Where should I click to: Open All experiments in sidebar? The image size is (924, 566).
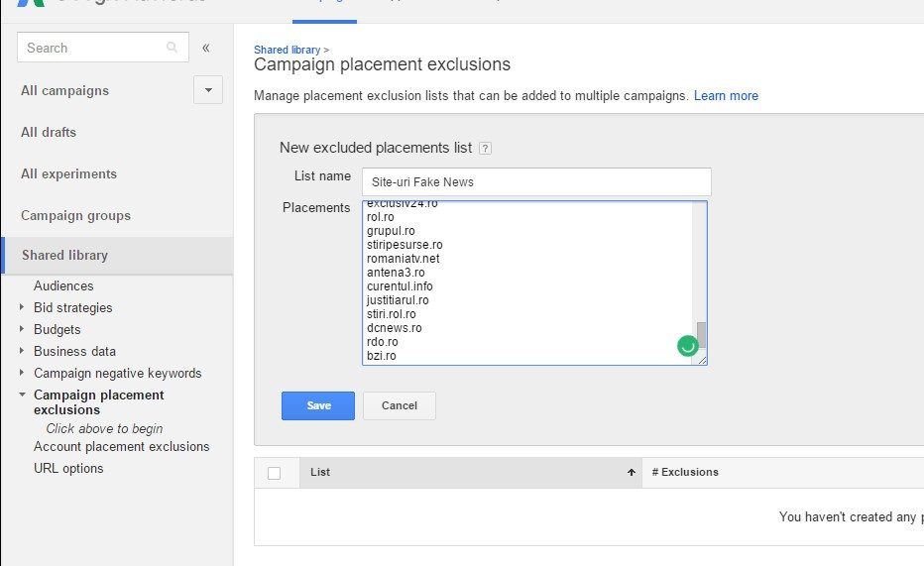69,173
